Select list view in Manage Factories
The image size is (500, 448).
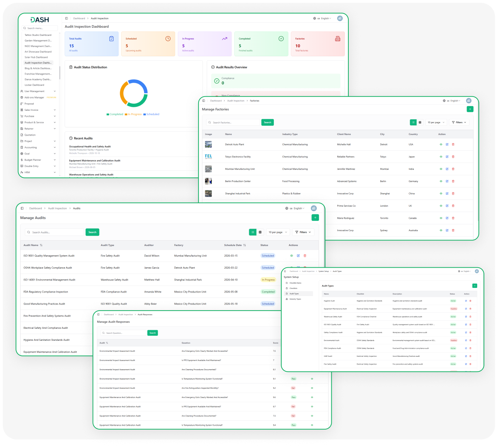[x=413, y=122]
